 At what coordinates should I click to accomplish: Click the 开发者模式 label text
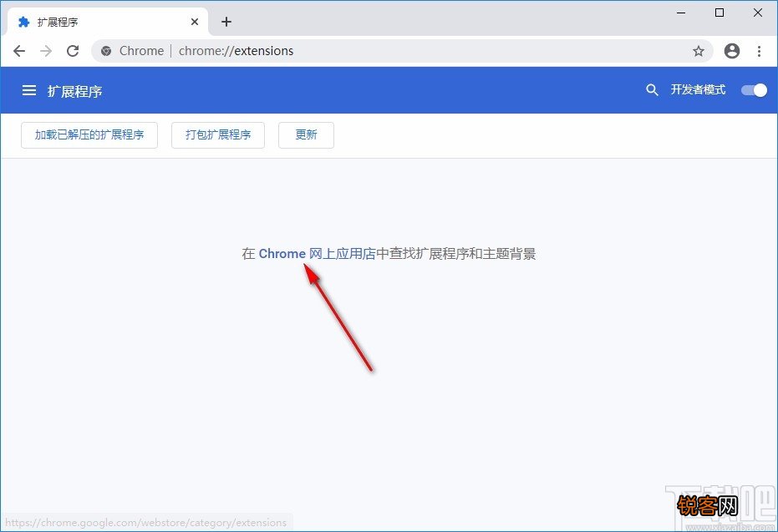coord(698,89)
